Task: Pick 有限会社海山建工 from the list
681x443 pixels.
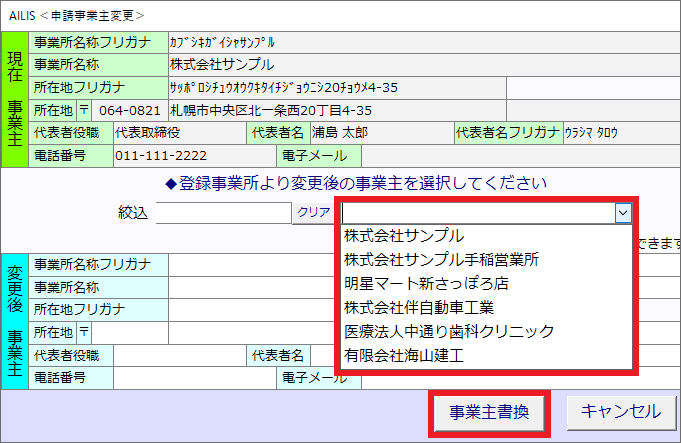Action: tap(404, 354)
